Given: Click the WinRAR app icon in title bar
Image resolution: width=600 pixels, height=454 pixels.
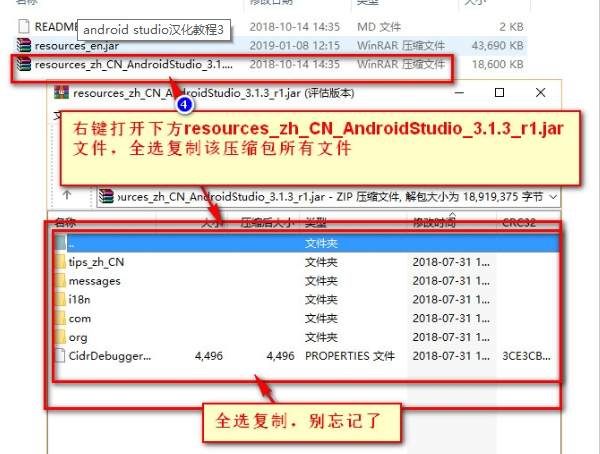Looking at the screenshot, I should pyautogui.click(x=61, y=92).
